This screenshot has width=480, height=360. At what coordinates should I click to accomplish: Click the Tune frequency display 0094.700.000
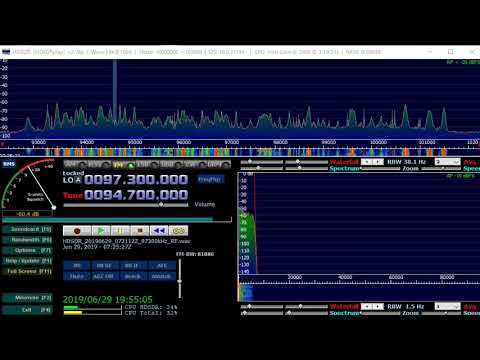point(136,195)
